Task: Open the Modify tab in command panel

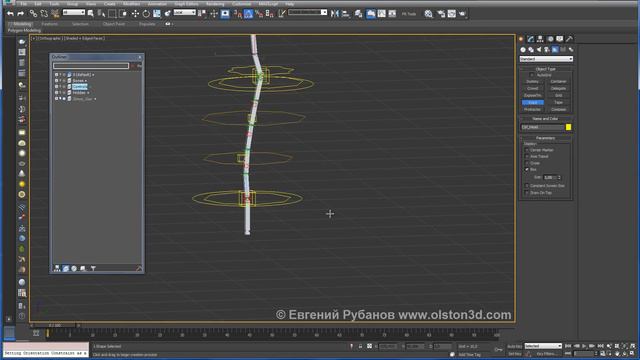Action: [531, 39]
